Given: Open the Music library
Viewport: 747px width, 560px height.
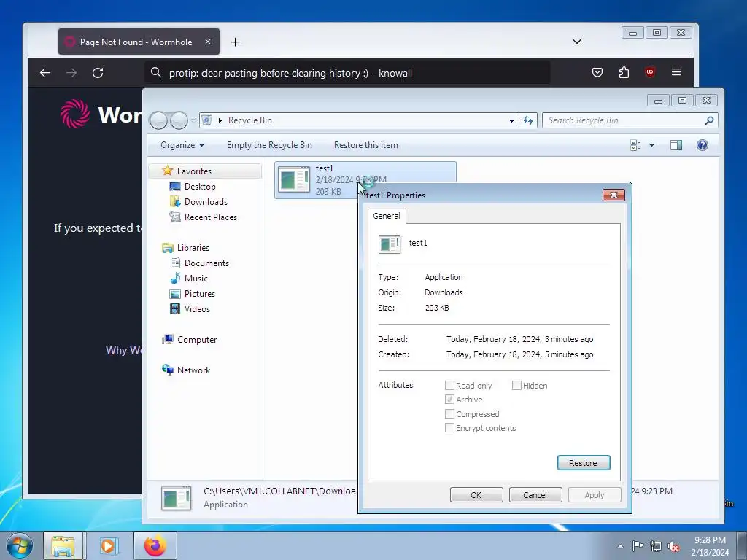Looking at the screenshot, I should 196,278.
